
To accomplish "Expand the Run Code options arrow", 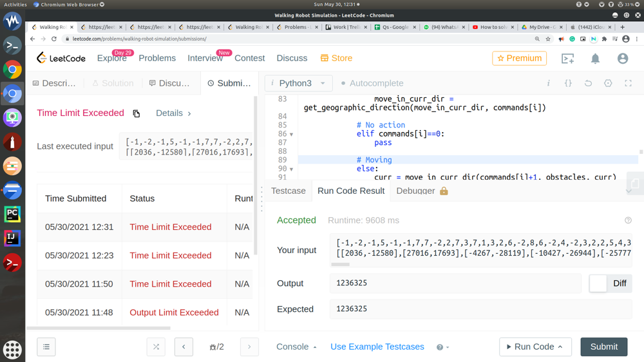I will (x=560, y=347).
